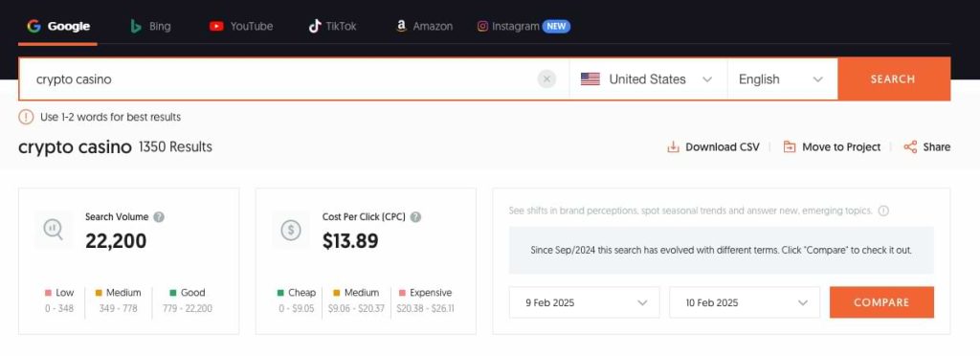Expand the 9 Feb 2025 date dropdown

(x=585, y=302)
